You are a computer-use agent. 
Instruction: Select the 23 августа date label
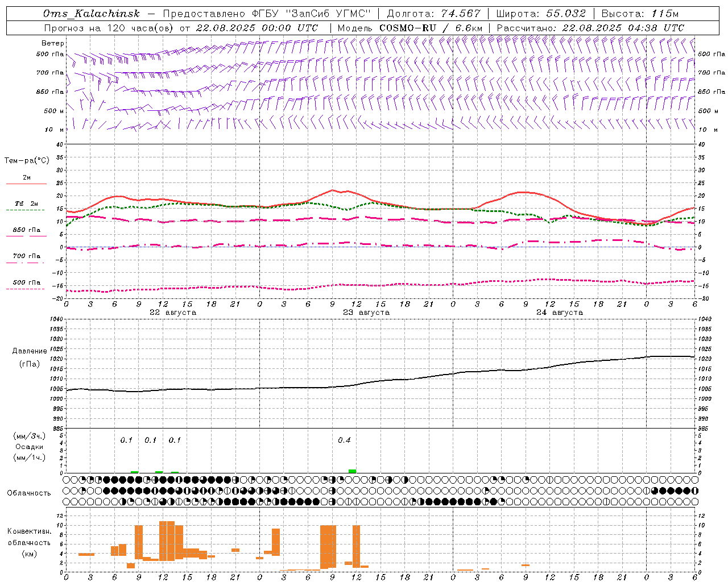click(x=366, y=313)
